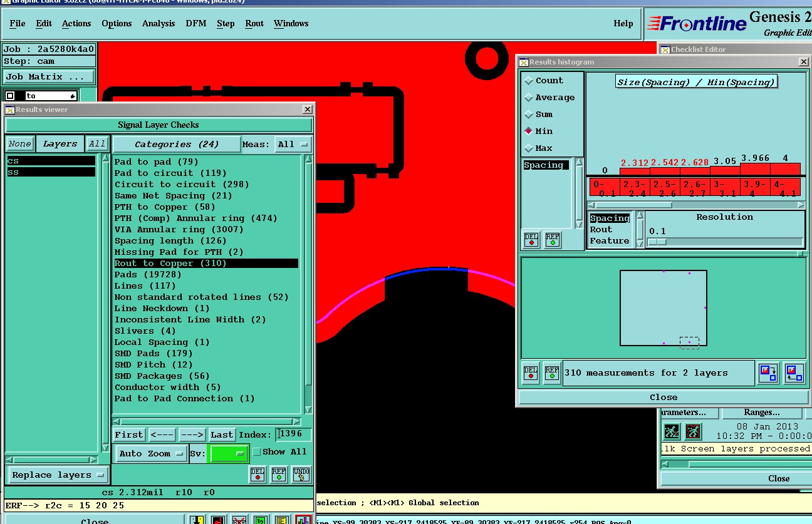The height and width of the screenshot is (524, 812).
Task: Click histogram-to-viewer transfer icon with down arrow
Action: 768,373
